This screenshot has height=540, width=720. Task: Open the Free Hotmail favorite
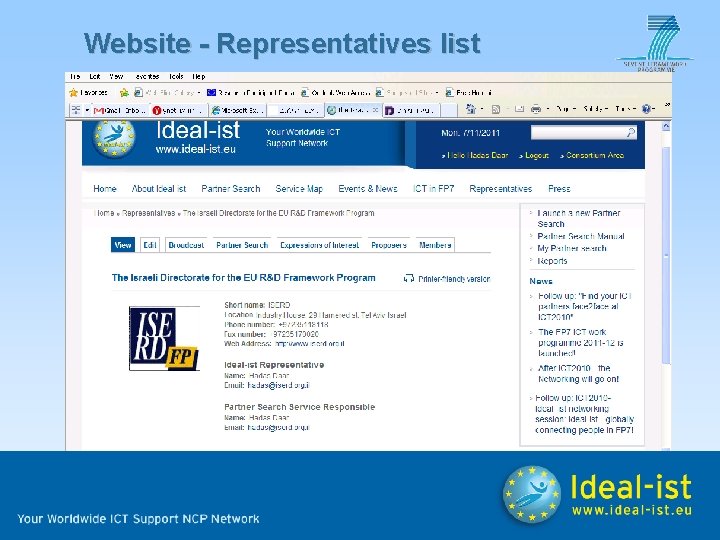coord(468,93)
